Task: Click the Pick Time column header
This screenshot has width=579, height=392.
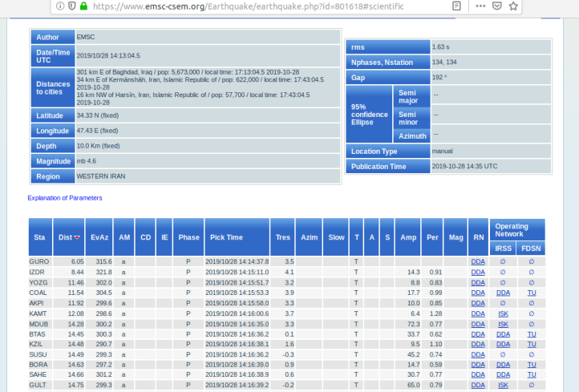Action: pos(226,237)
